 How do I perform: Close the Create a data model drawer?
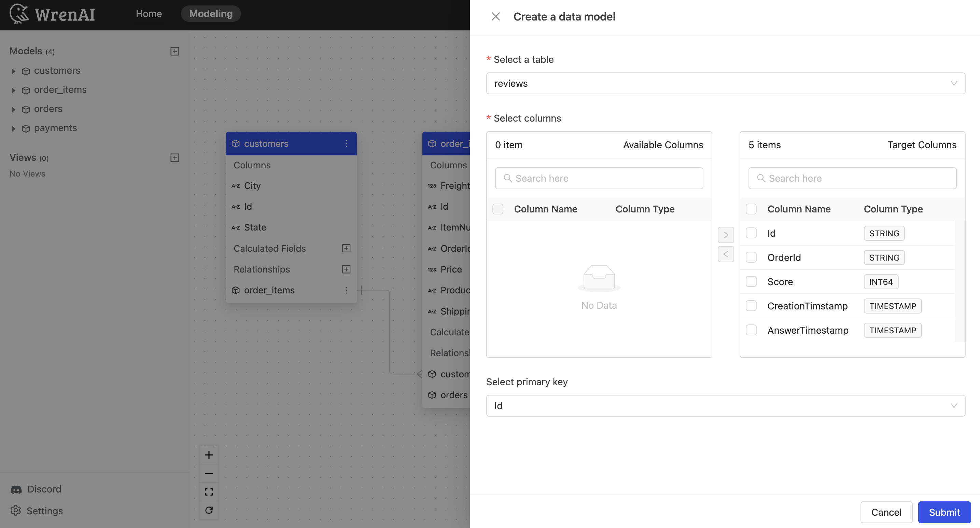click(x=496, y=16)
